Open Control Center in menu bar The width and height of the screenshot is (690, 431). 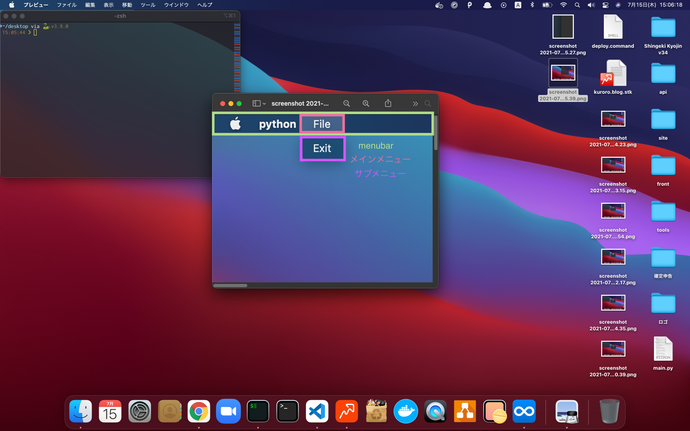click(605, 5)
